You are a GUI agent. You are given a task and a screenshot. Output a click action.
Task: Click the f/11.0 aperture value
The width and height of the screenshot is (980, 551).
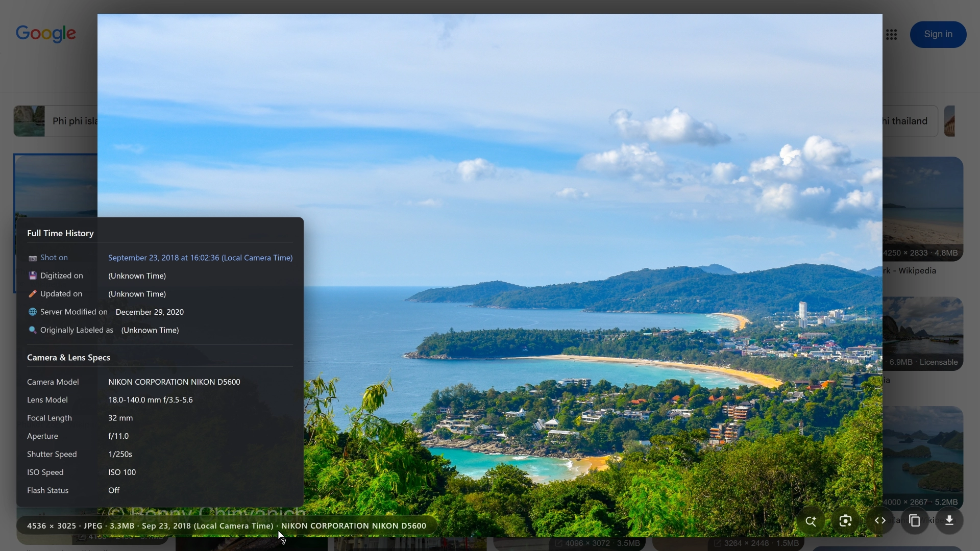118,436
